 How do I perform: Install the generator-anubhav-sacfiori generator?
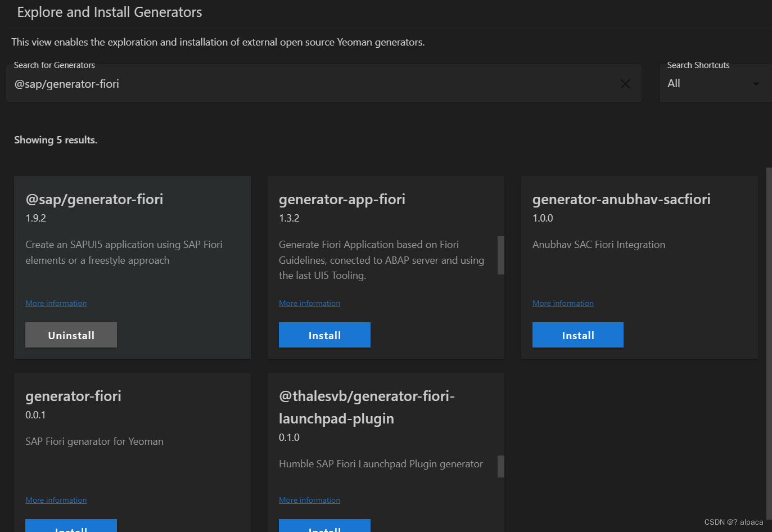tap(577, 335)
